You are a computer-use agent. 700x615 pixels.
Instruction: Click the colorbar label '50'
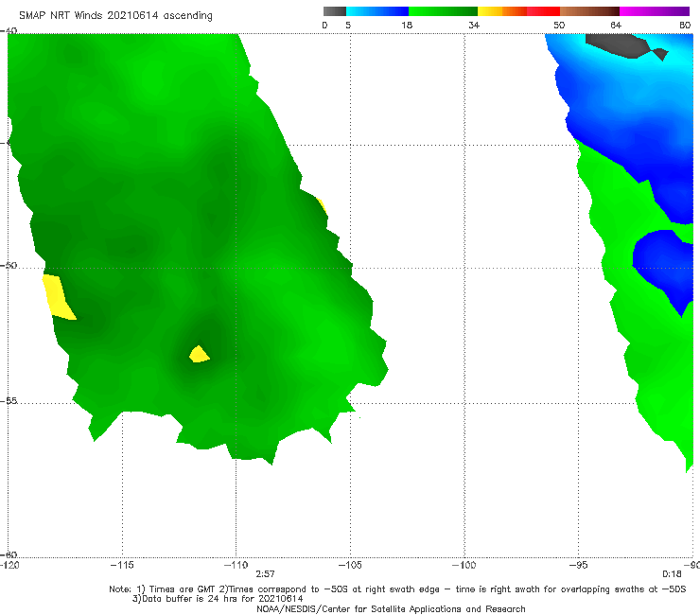[x=559, y=25]
